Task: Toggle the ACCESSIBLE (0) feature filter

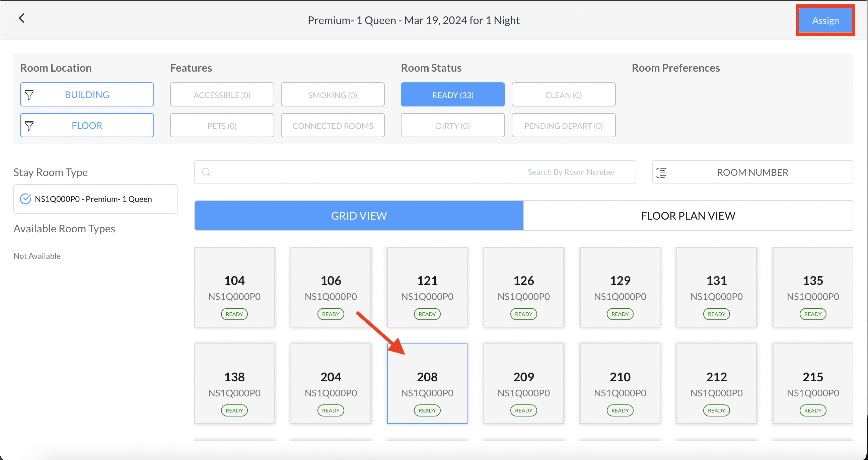Action: pos(222,95)
